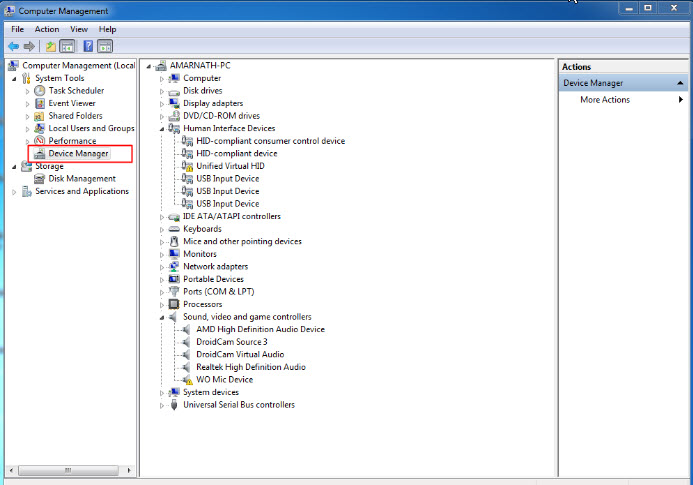Image resolution: width=693 pixels, height=485 pixels.
Task: Expand the Monitors node
Action: point(162,255)
